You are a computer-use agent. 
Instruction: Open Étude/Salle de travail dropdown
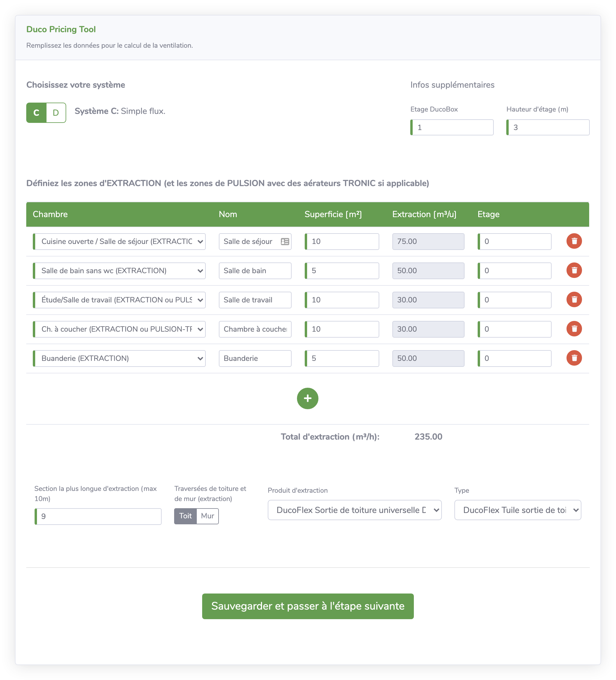point(119,300)
